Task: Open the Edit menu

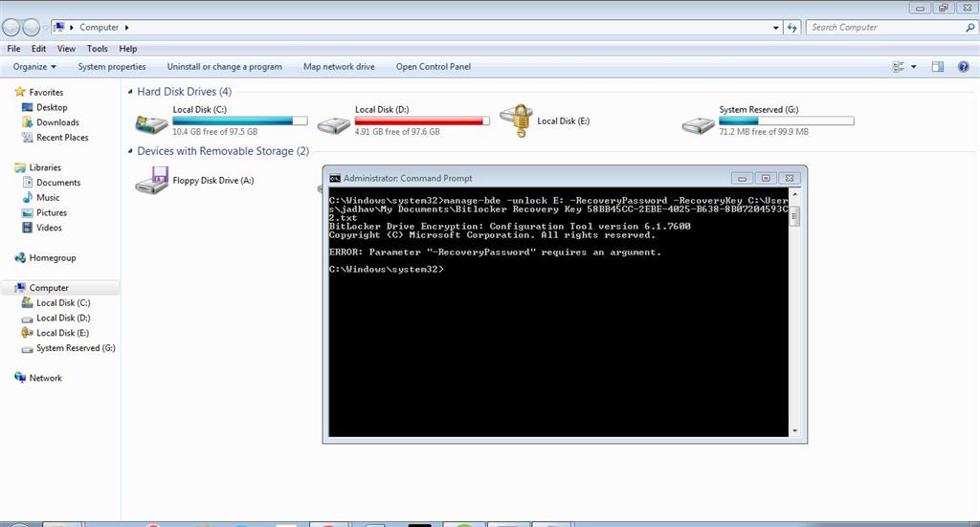Action: 38,49
